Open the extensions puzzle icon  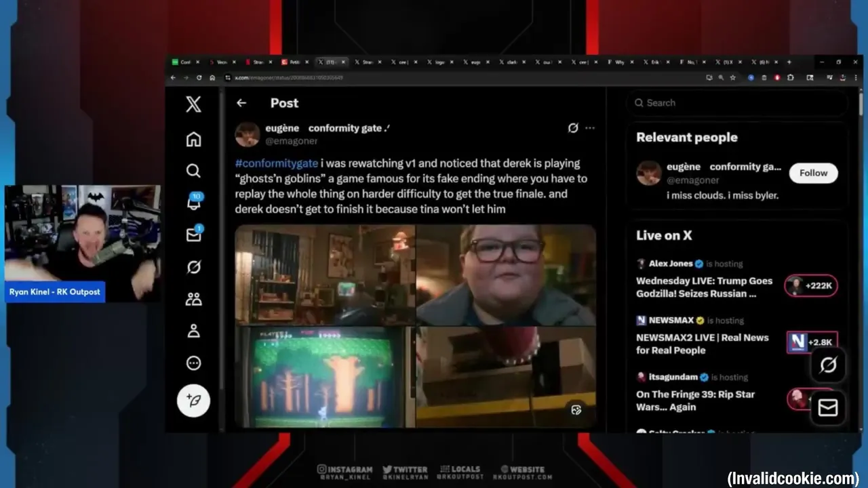point(791,78)
